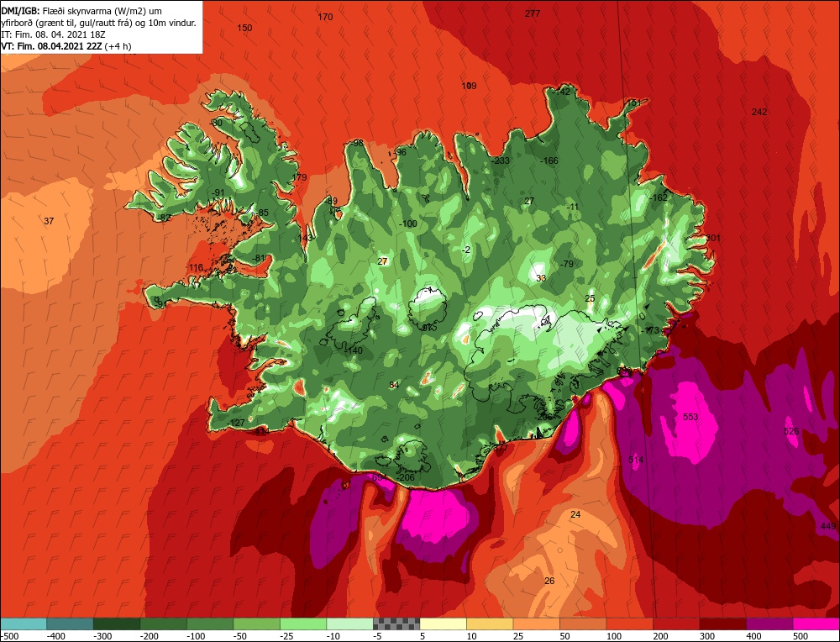Click the purple legend swatch between 400 and 500
Viewport: 840px width, 642px height.
point(769,624)
